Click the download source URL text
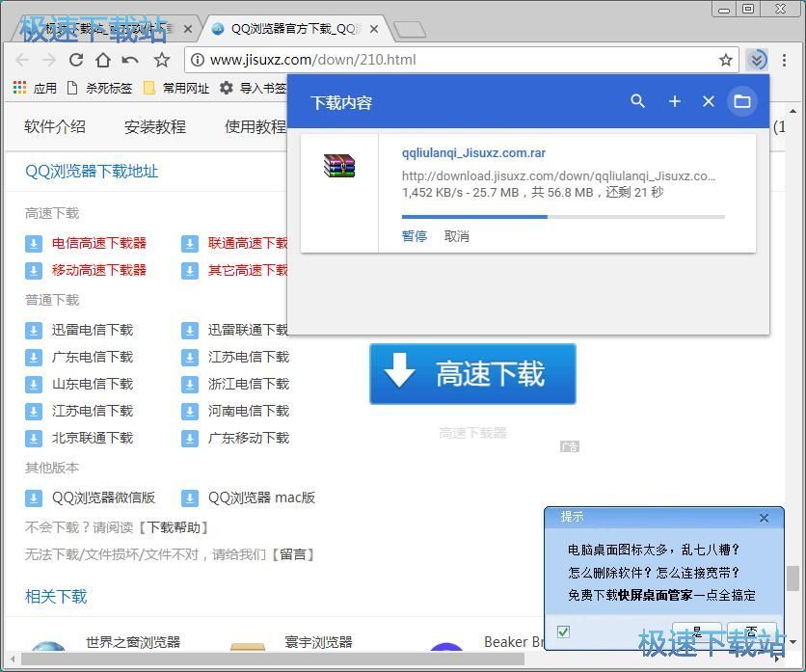Image resolution: width=806 pixels, height=672 pixels. (x=558, y=175)
